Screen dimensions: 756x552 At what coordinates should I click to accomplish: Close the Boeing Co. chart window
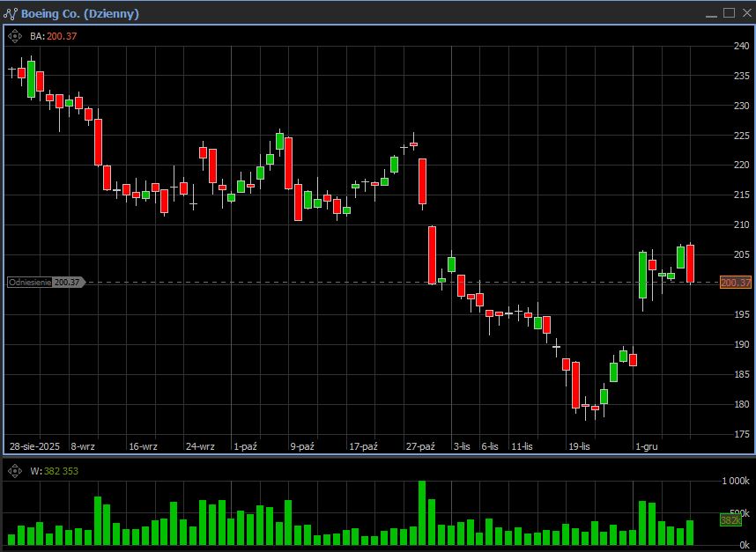click(x=745, y=13)
